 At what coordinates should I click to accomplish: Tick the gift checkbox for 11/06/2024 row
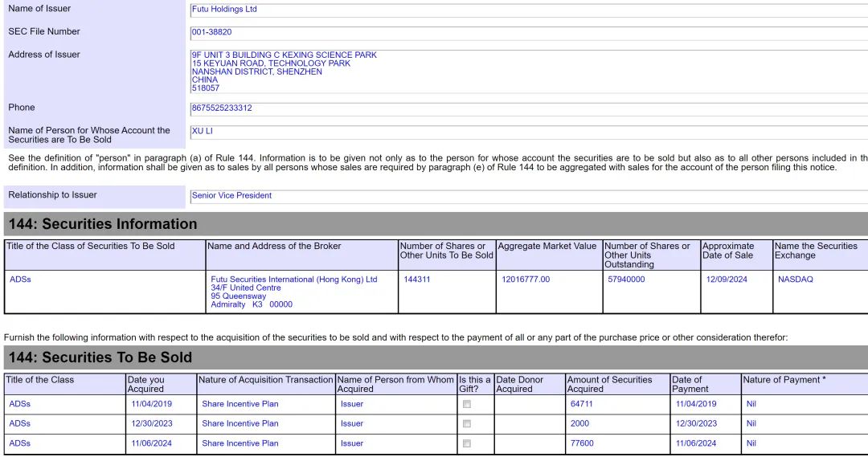[467, 443]
